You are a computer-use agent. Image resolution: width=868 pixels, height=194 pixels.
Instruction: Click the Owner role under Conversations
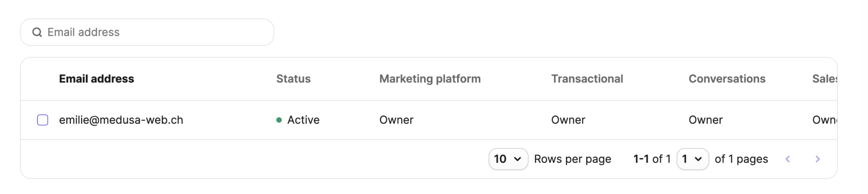tap(705, 120)
